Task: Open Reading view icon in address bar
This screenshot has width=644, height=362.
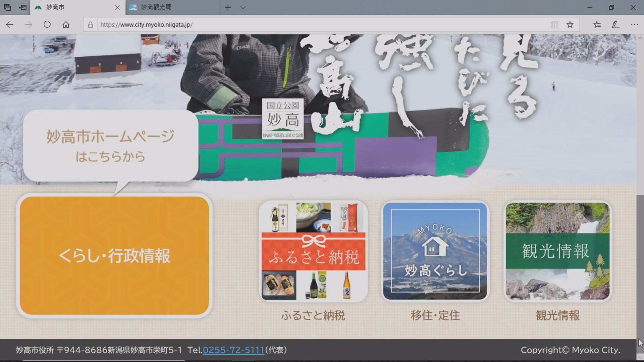Action: click(554, 24)
